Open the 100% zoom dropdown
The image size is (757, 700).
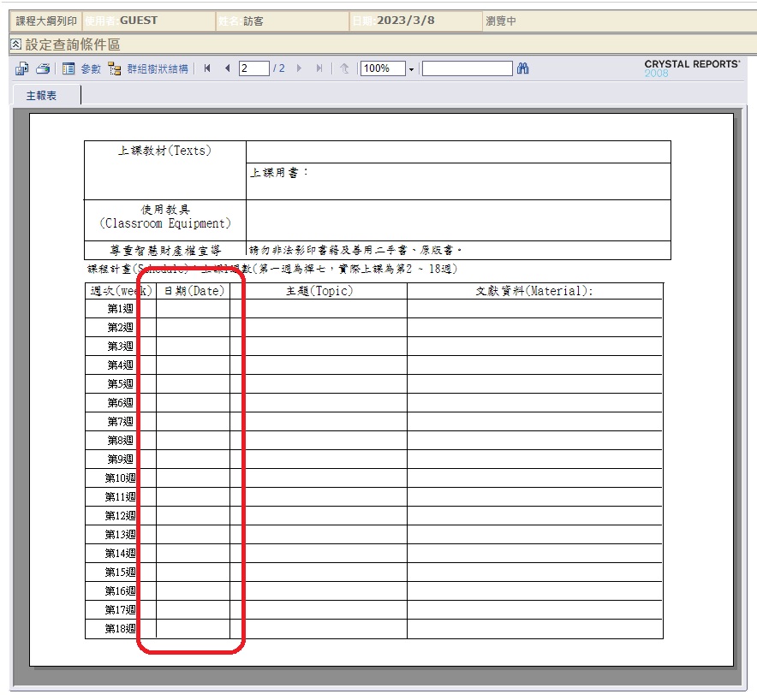click(x=411, y=69)
